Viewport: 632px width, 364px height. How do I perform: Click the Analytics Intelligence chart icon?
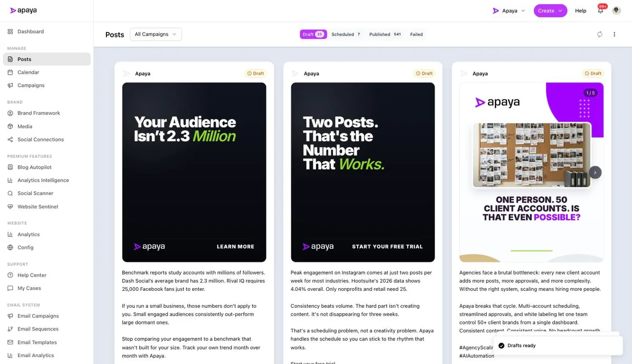[10, 180]
